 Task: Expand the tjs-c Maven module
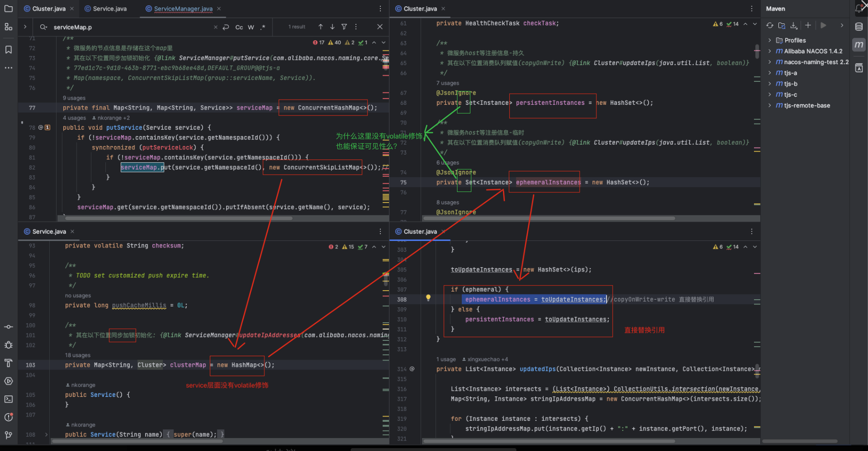coord(769,95)
